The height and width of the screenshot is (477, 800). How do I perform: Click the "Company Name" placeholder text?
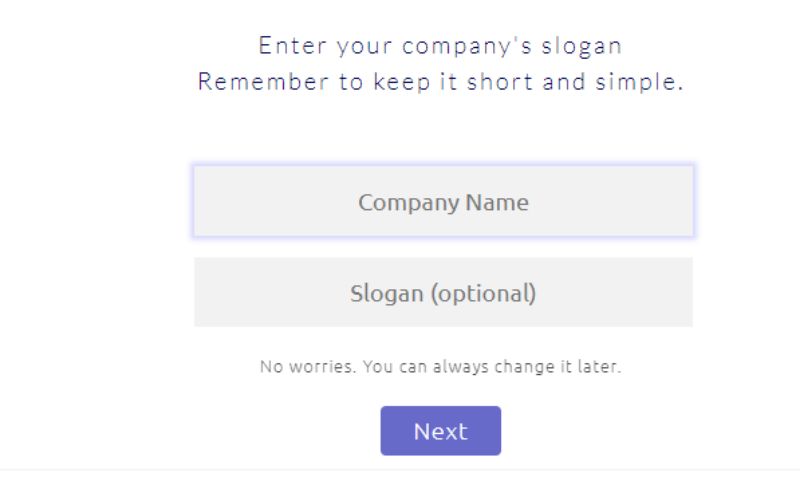click(x=443, y=203)
